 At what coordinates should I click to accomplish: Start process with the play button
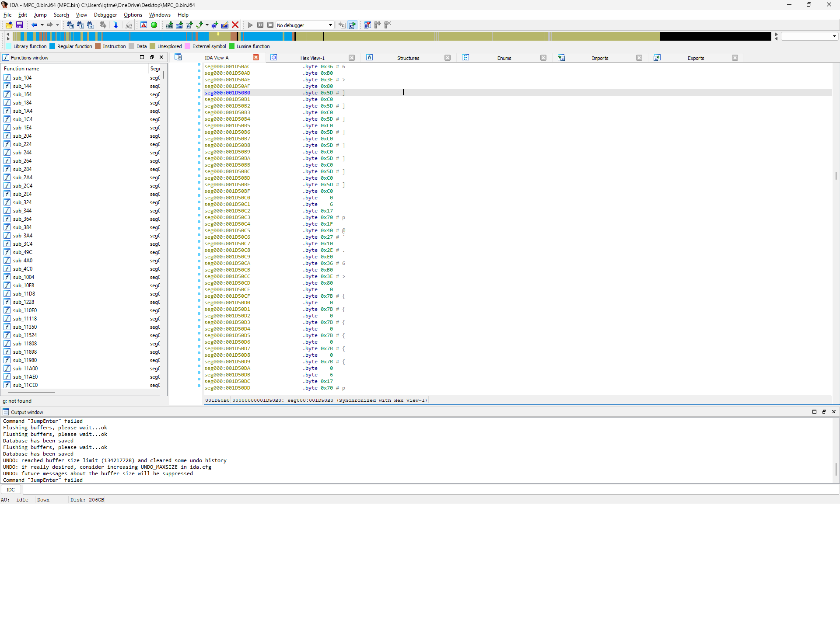click(x=250, y=25)
